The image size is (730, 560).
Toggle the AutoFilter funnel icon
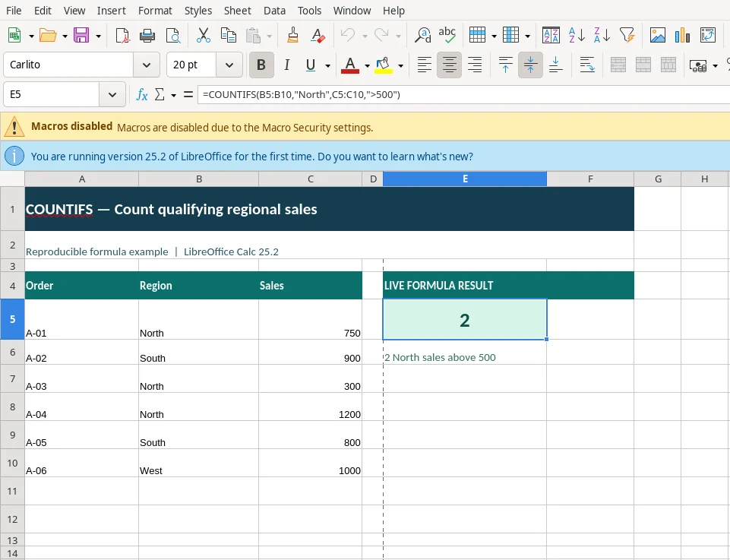pyautogui.click(x=627, y=36)
